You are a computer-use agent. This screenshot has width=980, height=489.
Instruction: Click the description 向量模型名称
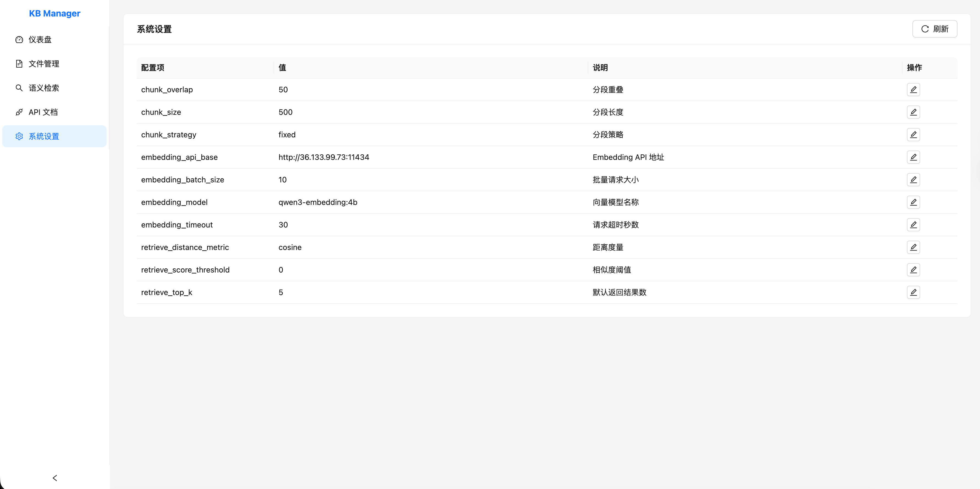tap(616, 202)
